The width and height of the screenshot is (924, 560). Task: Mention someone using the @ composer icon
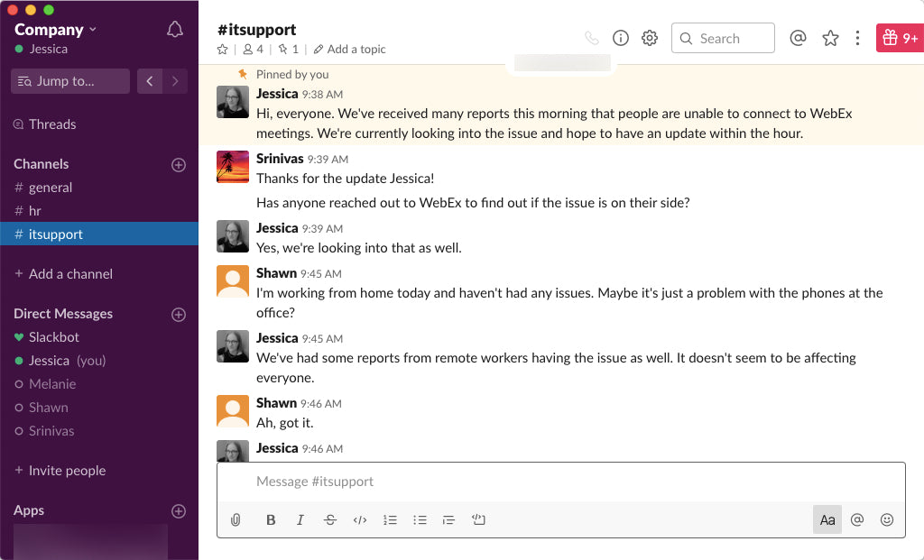coord(857,519)
